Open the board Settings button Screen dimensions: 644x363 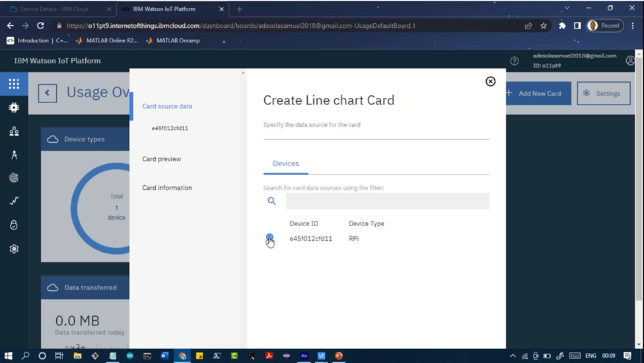[603, 93]
